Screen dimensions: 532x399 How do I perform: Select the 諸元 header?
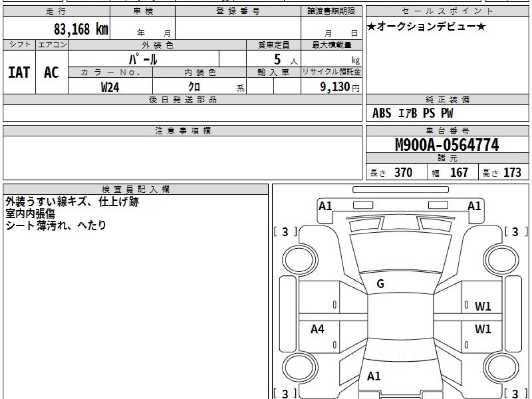coord(447,158)
